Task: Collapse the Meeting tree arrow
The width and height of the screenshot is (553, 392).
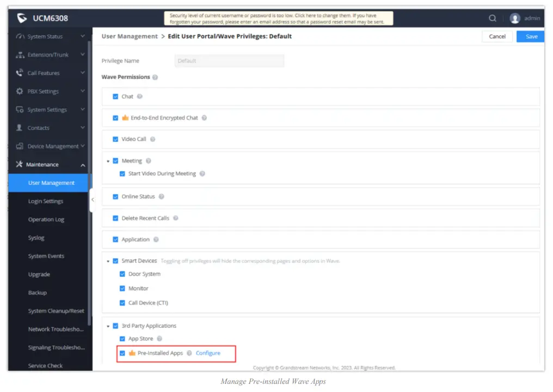Action: 108,161
